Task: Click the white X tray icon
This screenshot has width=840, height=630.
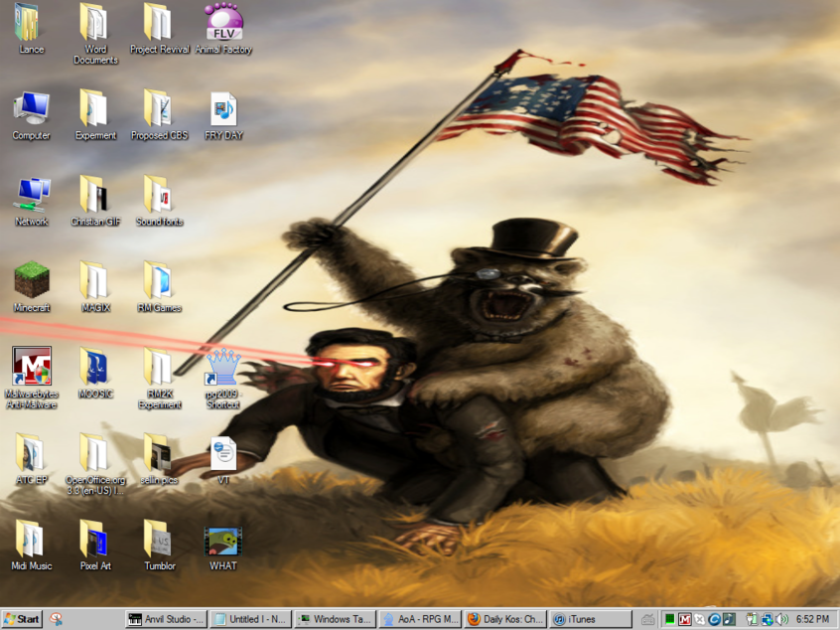Action: click(699, 619)
